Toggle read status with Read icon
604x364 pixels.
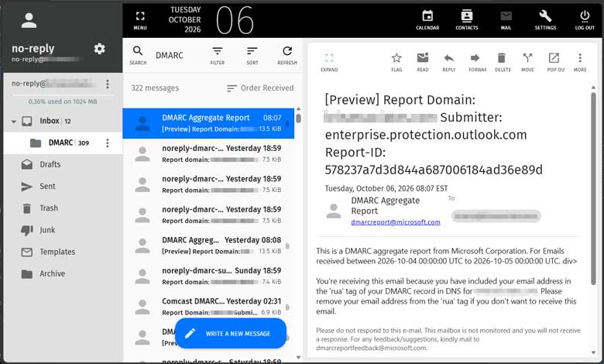point(423,62)
